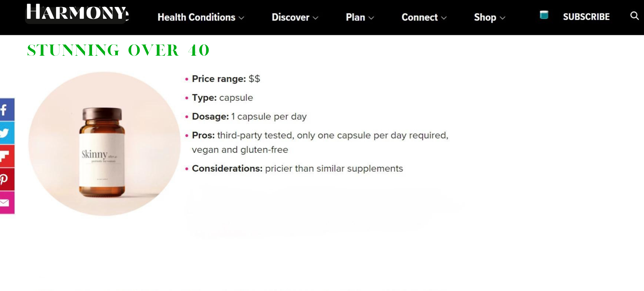The height and width of the screenshot is (291, 644).
Task: Click the SUBSCRIBE button
Action: (586, 17)
